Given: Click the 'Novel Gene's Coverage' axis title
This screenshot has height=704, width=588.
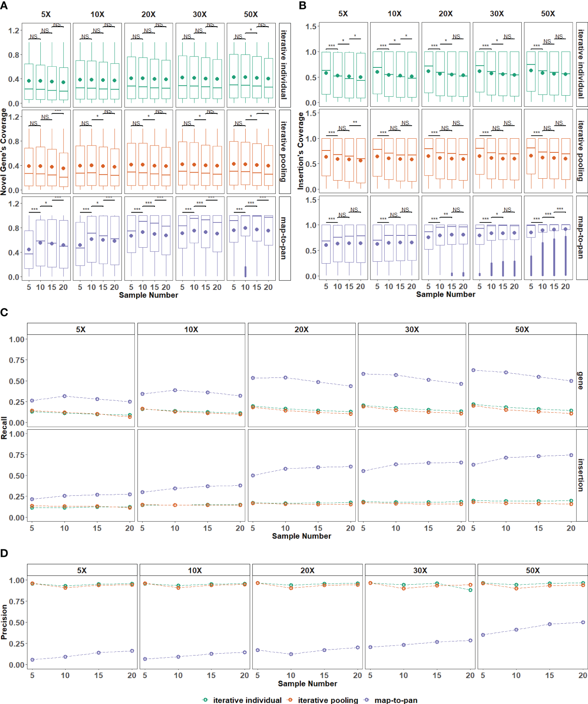Looking at the screenshot, I should click(x=4, y=152).
